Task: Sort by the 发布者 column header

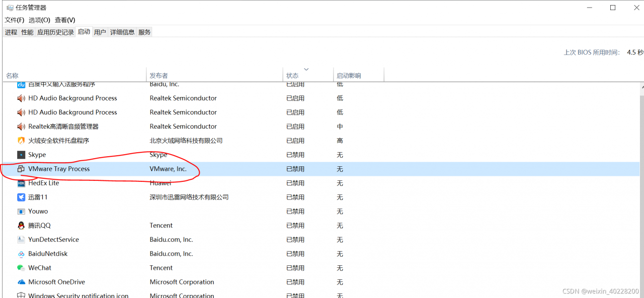Action: pos(215,75)
